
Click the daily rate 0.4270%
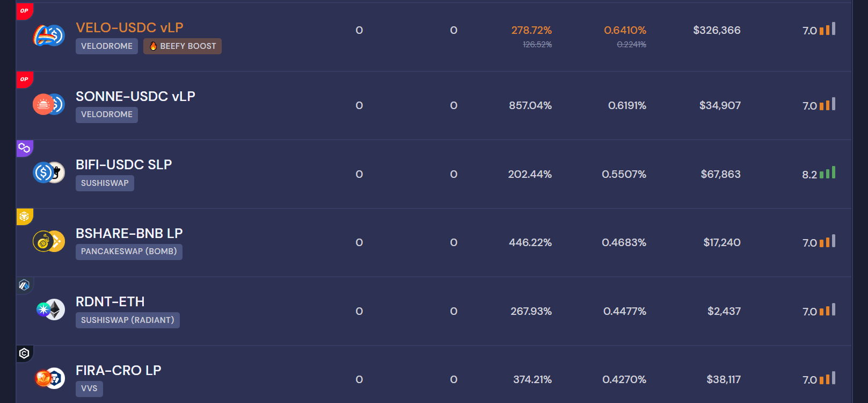click(624, 379)
